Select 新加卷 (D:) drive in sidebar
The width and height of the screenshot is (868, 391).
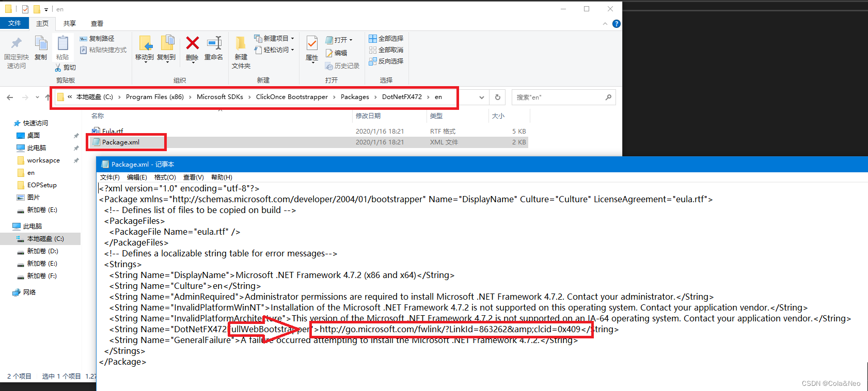[x=42, y=251]
